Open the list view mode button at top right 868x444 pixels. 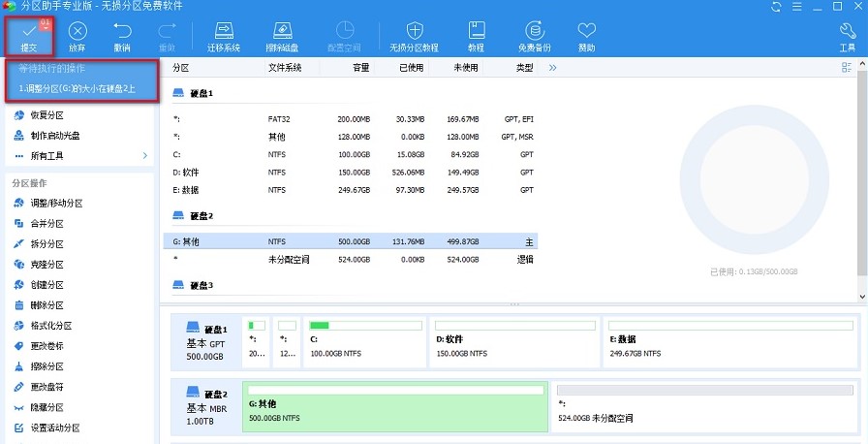pyautogui.click(x=847, y=68)
